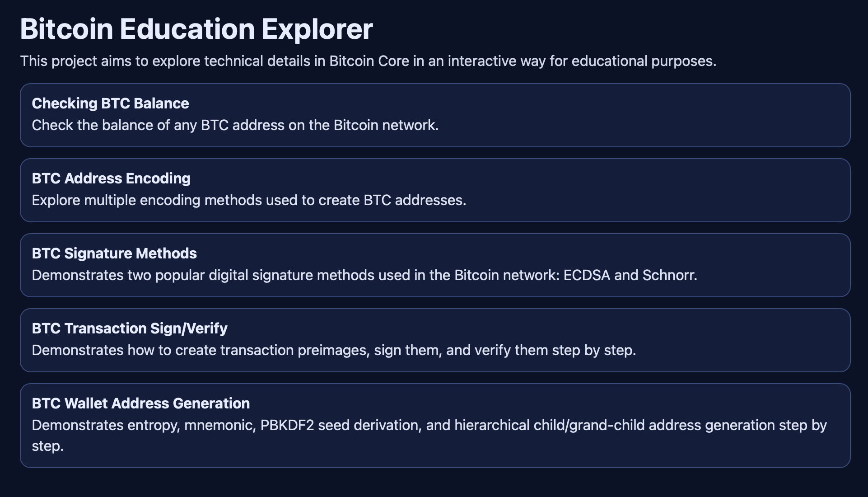
Task: Click the 'Check the balance of any BTC address' description
Action: (x=235, y=125)
